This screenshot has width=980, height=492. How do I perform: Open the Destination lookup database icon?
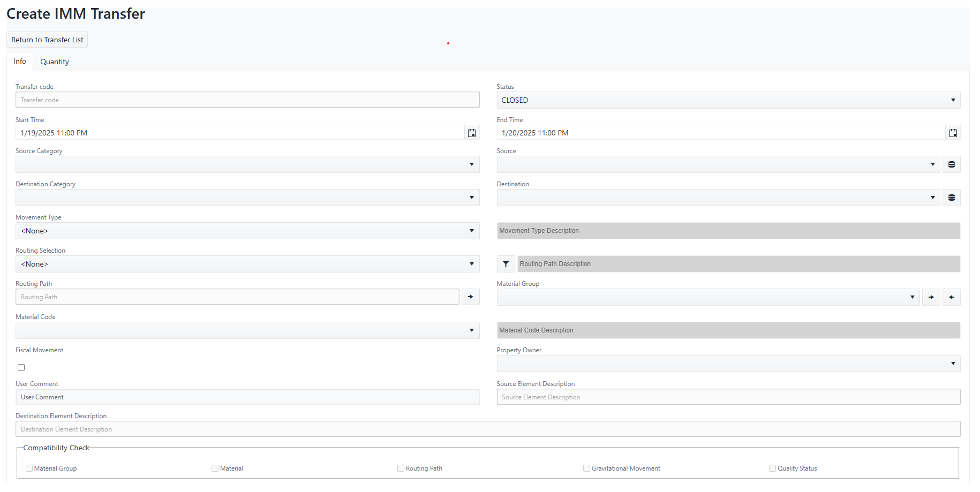pos(952,198)
